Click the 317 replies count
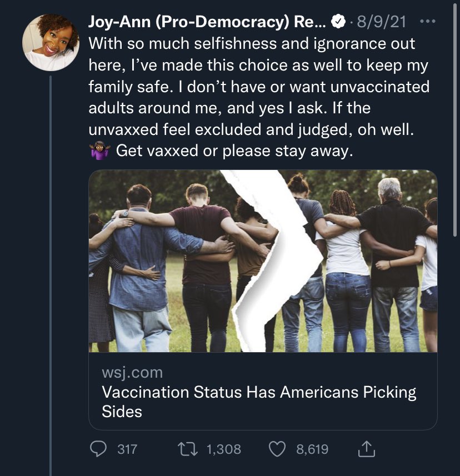460x476 pixels. [127, 449]
